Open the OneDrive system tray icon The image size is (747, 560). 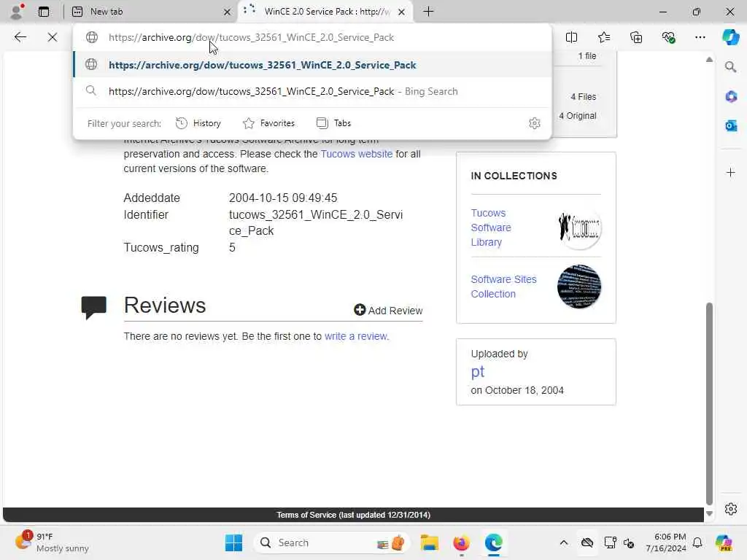click(587, 542)
